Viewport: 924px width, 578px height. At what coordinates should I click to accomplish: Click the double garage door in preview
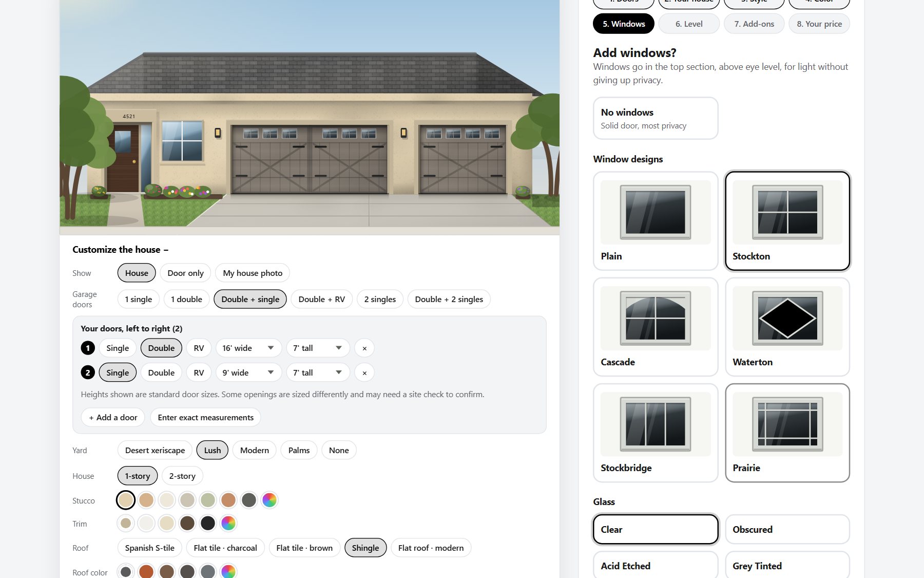click(310, 160)
